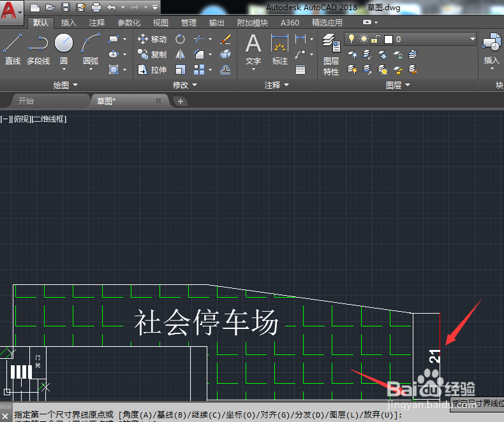
Task: Switch to the 注释 ribbon tab
Action: pos(97,23)
